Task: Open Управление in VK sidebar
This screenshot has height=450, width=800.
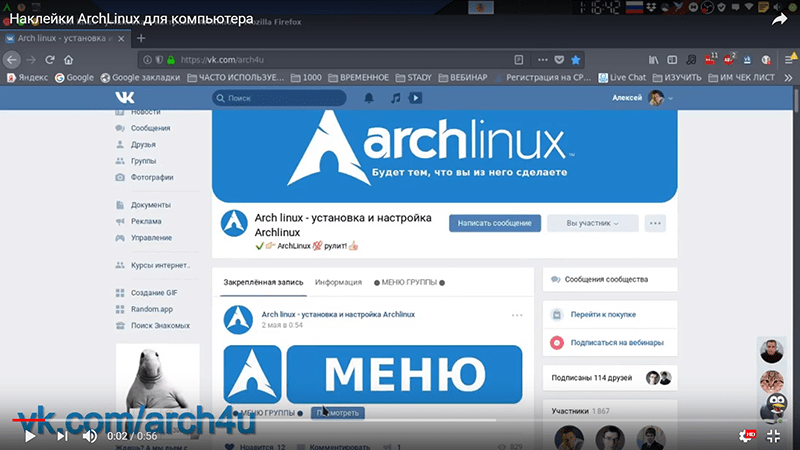Action: [151, 237]
